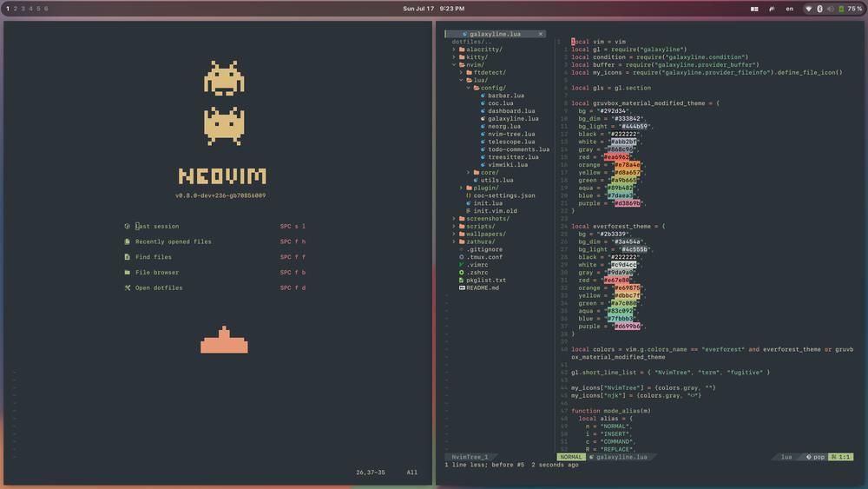Click the Lua icon in galaxyline.lua tab
Image resolution: width=868 pixels, height=489 pixels.
click(464, 34)
